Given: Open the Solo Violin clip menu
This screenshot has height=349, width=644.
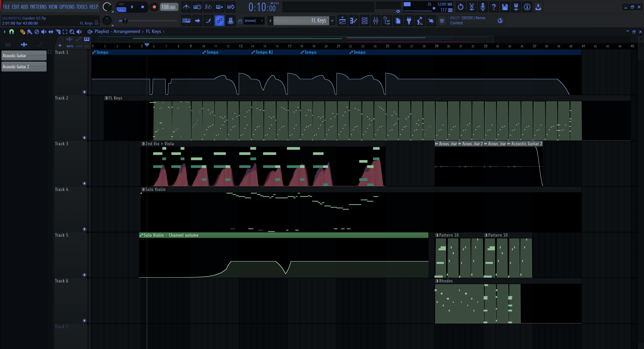Looking at the screenshot, I should (x=143, y=190).
